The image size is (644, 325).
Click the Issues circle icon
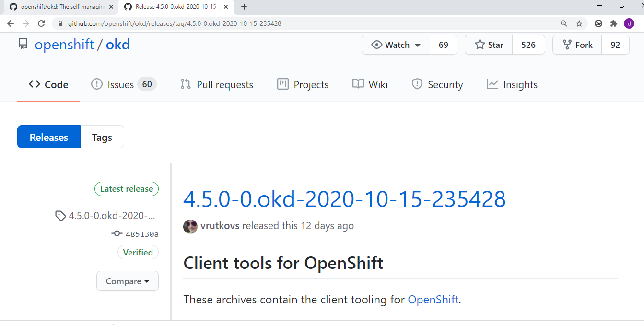coord(97,84)
